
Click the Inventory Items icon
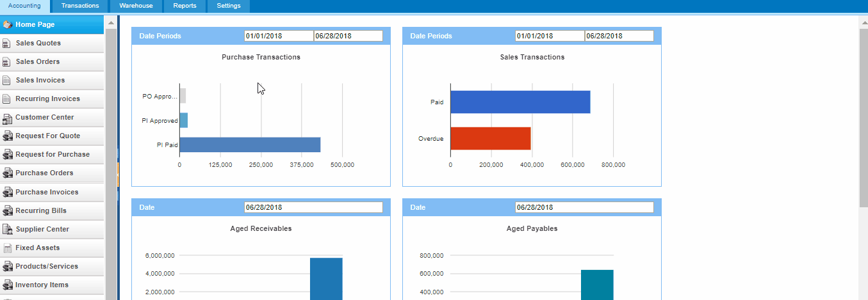(8, 285)
